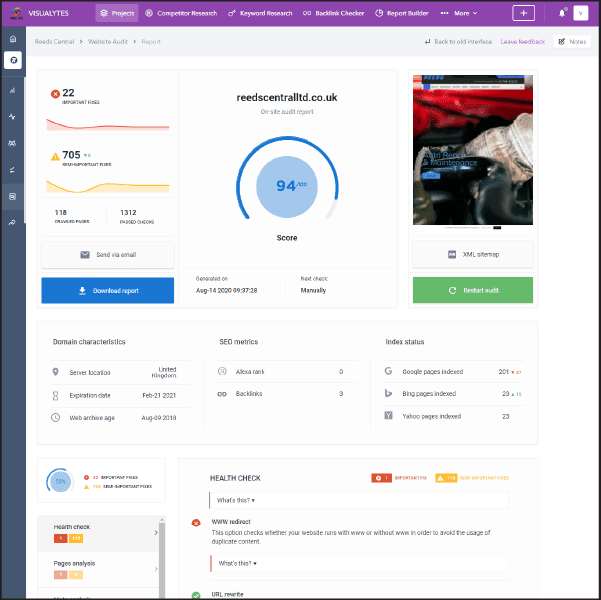
Task: Click the Notes button
Action: [572, 41]
